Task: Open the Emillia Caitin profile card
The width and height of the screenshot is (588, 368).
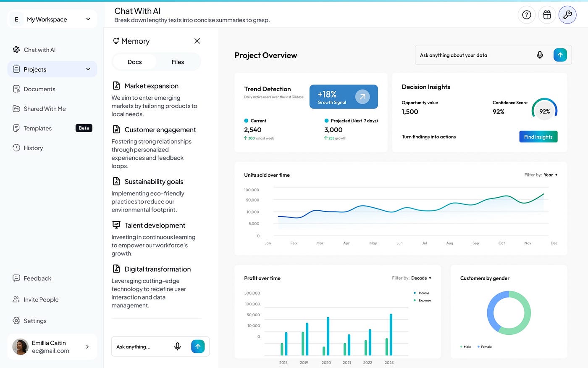Action: point(52,347)
